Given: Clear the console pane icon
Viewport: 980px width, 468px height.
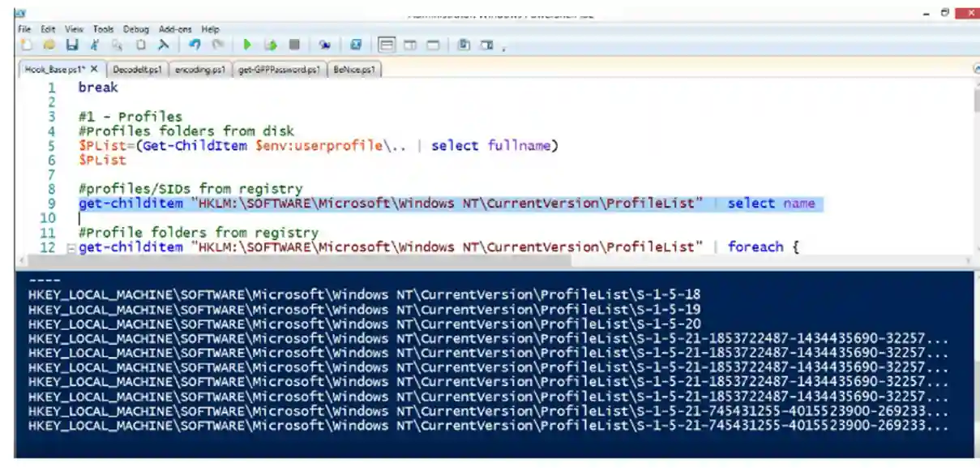Looking at the screenshot, I should (163, 45).
